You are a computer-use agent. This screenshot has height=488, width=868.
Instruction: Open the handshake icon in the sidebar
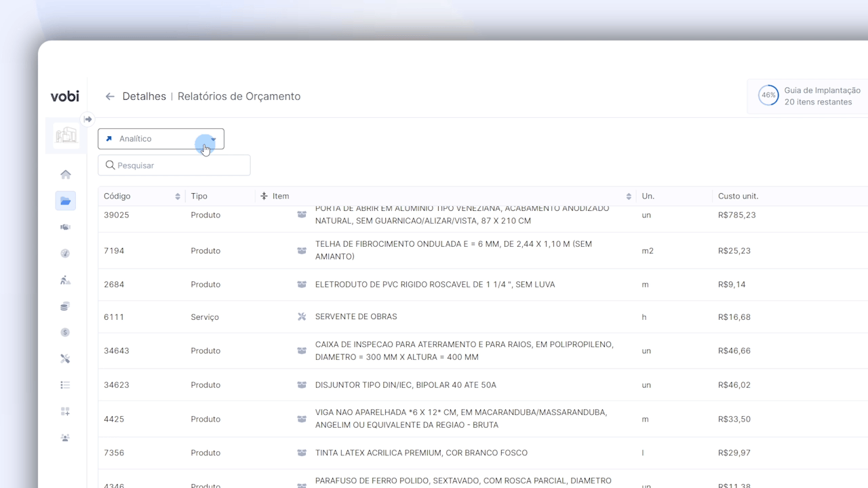point(66,227)
